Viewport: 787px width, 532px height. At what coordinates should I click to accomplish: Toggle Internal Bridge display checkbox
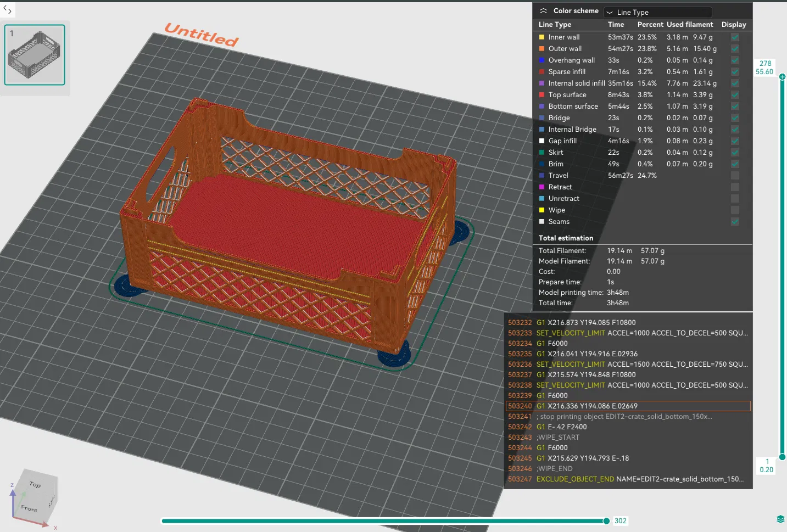[735, 130]
